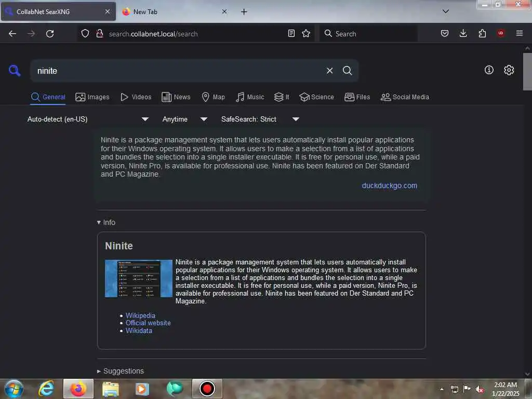Switch to Videos category
The height and width of the screenshot is (399, 532).
click(x=136, y=97)
